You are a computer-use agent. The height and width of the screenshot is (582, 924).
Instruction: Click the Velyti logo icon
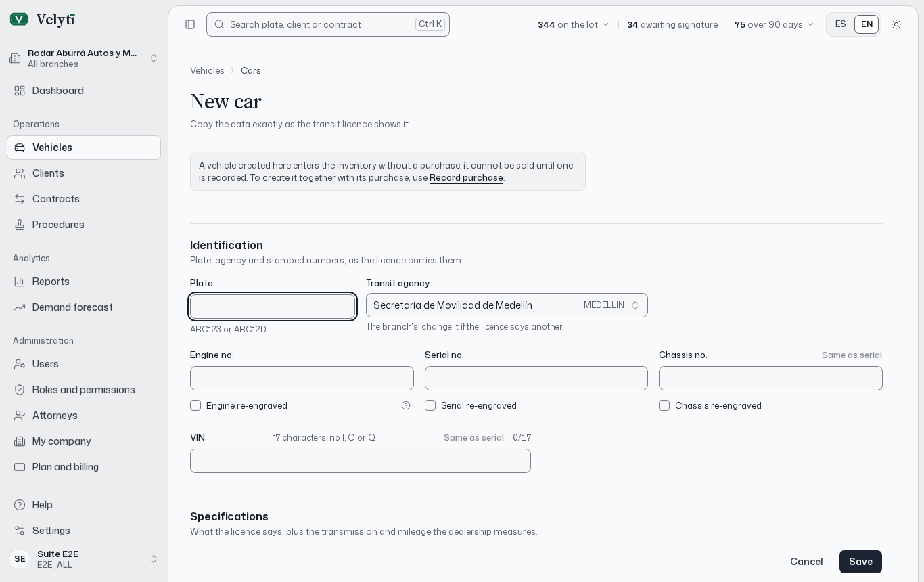point(19,20)
